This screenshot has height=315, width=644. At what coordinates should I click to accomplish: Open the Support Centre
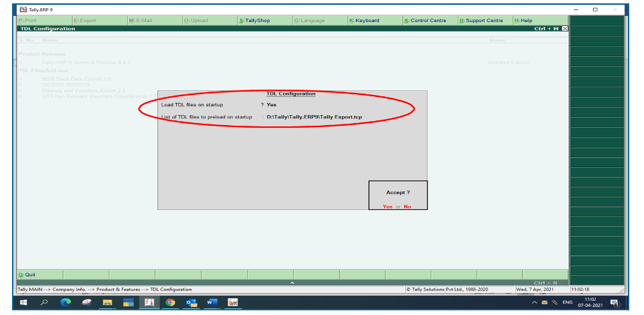click(485, 21)
